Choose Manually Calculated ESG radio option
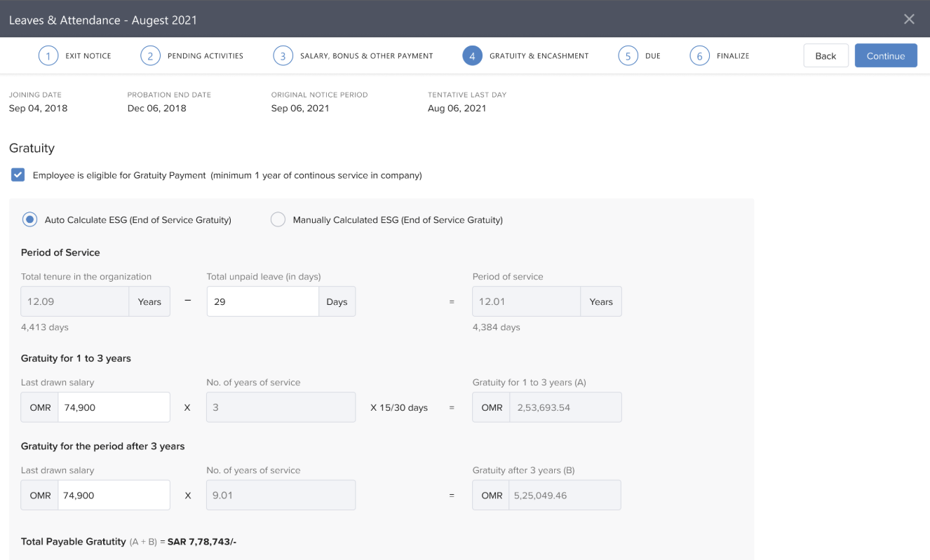Image resolution: width=930 pixels, height=560 pixels. pos(278,220)
